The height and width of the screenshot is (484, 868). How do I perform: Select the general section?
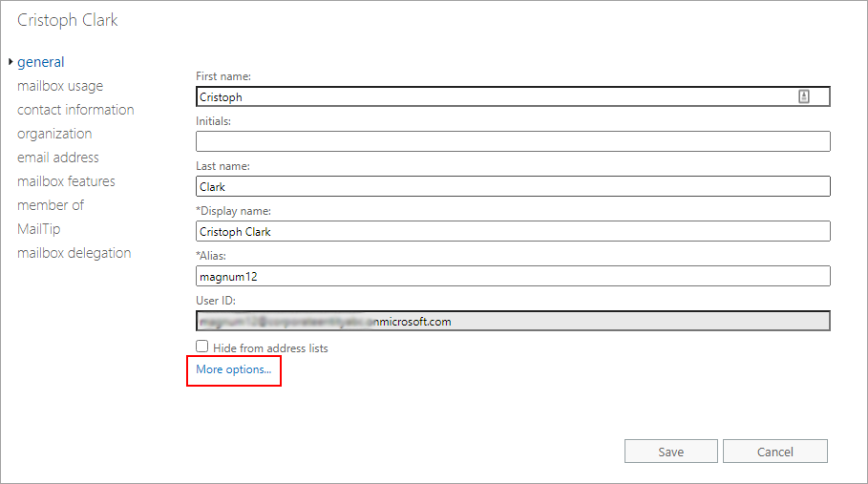pyautogui.click(x=40, y=62)
